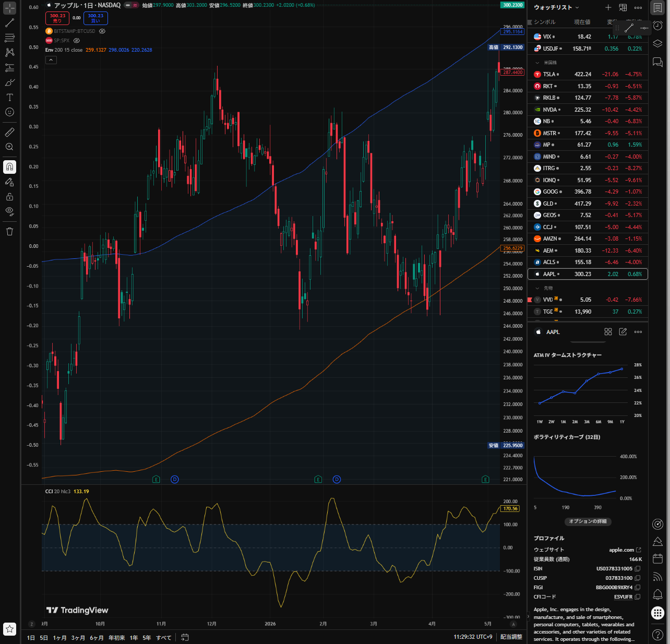The height and width of the screenshot is (644, 670).
Task: Collapse the 先物 watchlist section
Action: coord(537,288)
